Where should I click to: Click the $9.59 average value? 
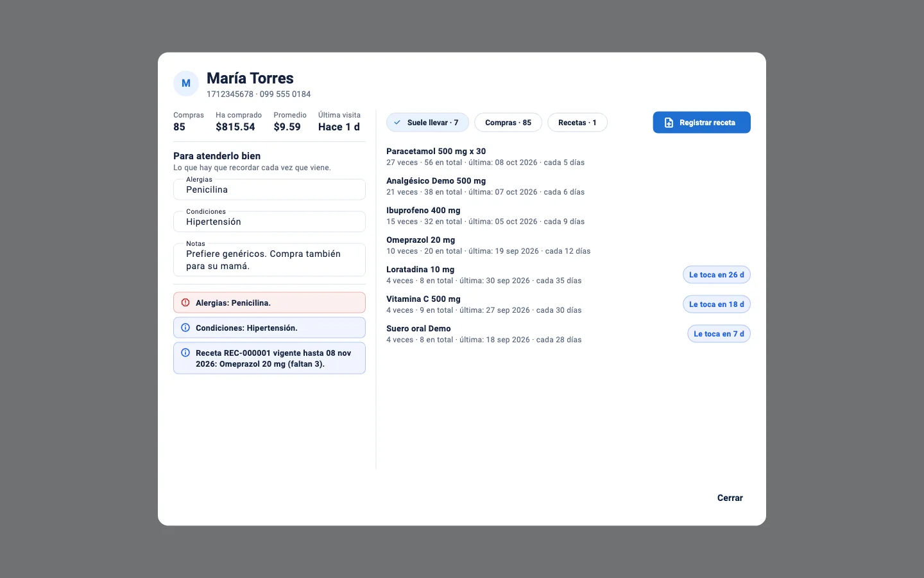pyautogui.click(x=287, y=127)
